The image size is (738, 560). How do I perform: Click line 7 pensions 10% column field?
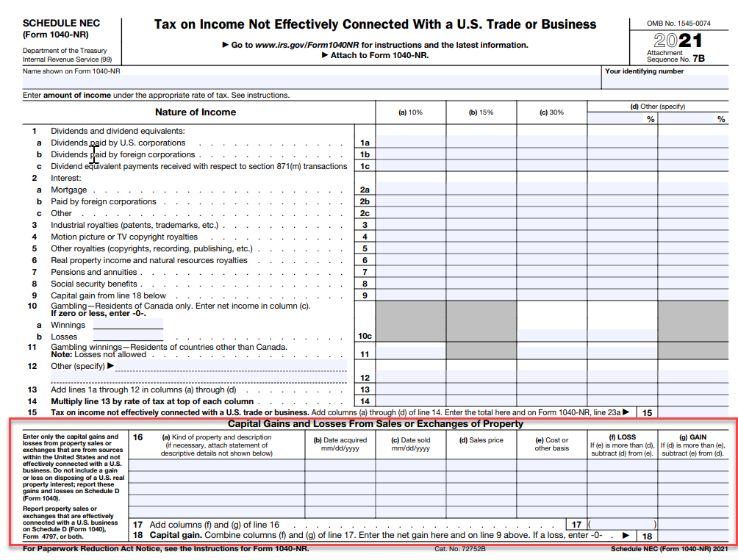(411, 271)
